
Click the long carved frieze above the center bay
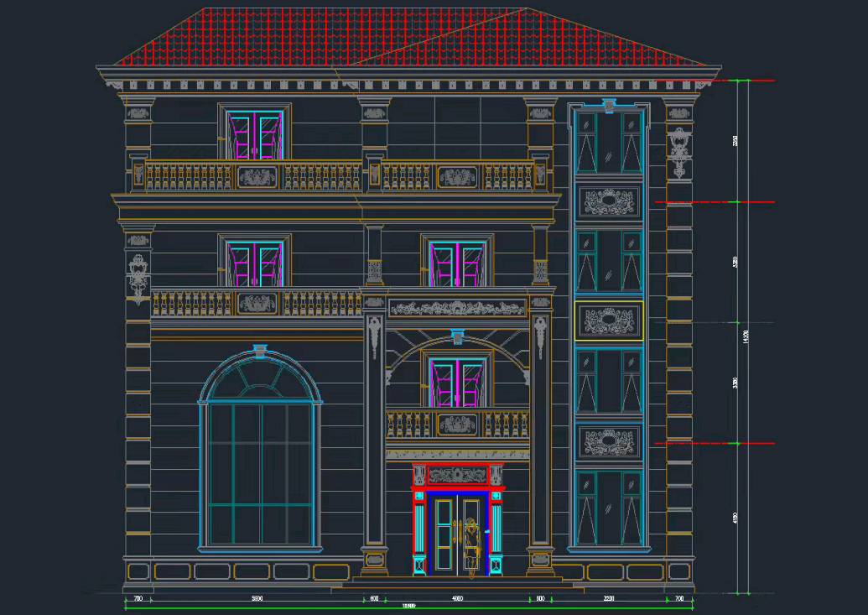[x=457, y=308]
